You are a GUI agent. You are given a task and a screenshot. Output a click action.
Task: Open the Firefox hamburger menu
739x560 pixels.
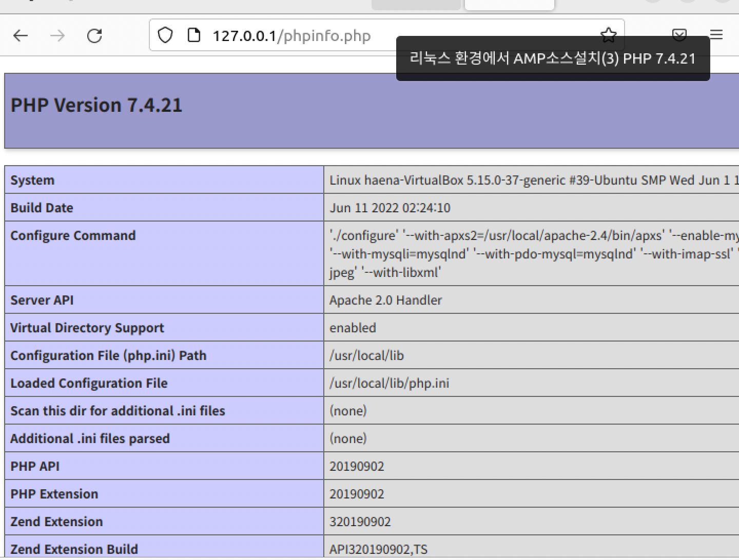pyautogui.click(x=716, y=35)
